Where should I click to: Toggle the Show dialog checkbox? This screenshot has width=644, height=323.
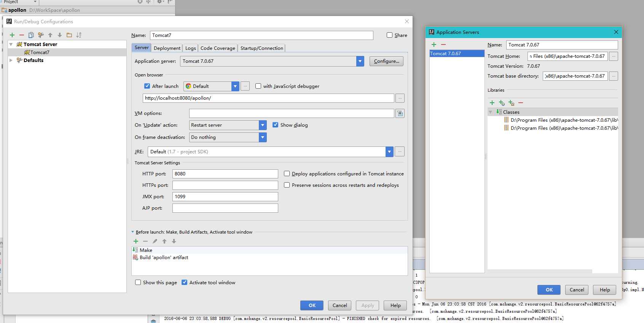pos(276,125)
